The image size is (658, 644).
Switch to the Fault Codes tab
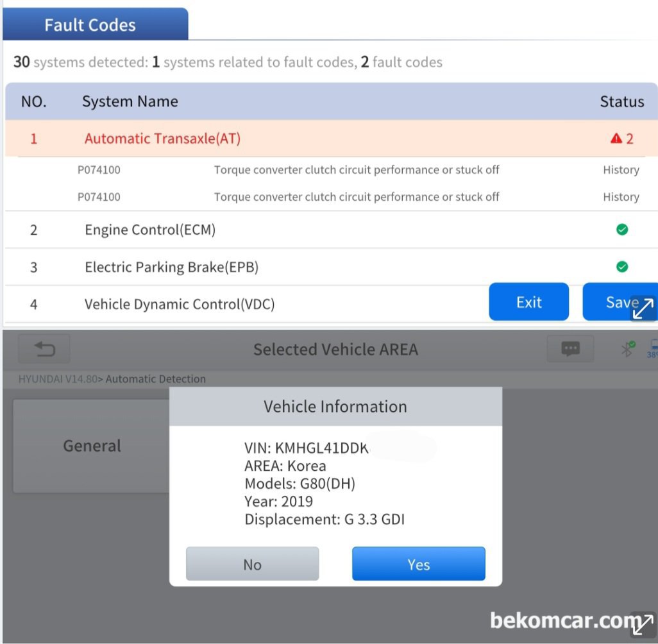(x=90, y=25)
